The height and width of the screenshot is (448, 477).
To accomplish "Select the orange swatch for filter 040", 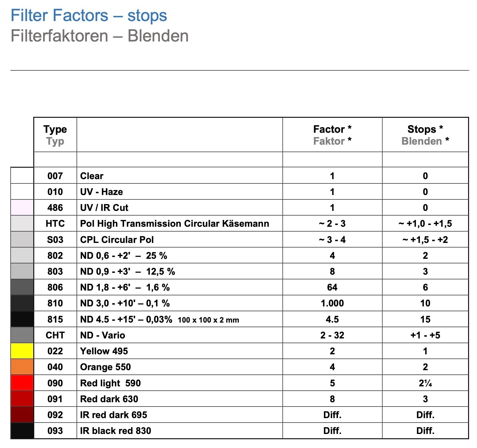I will click(x=22, y=367).
